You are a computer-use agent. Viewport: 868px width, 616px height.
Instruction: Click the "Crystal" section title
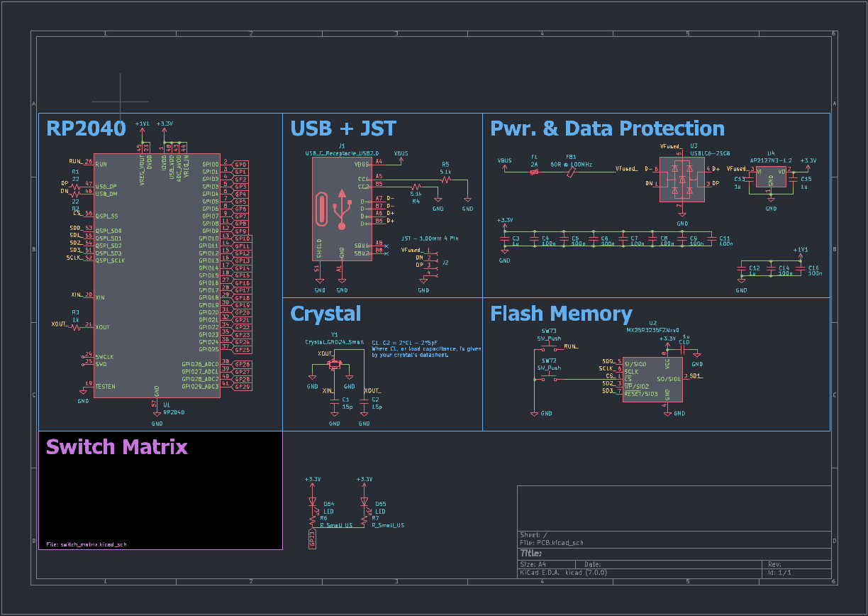tap(326, 314)
